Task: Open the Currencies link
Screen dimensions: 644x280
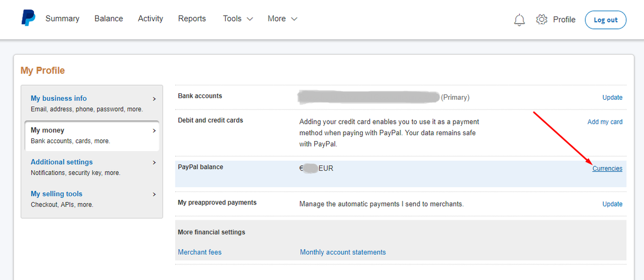Action: coord(607,168)
